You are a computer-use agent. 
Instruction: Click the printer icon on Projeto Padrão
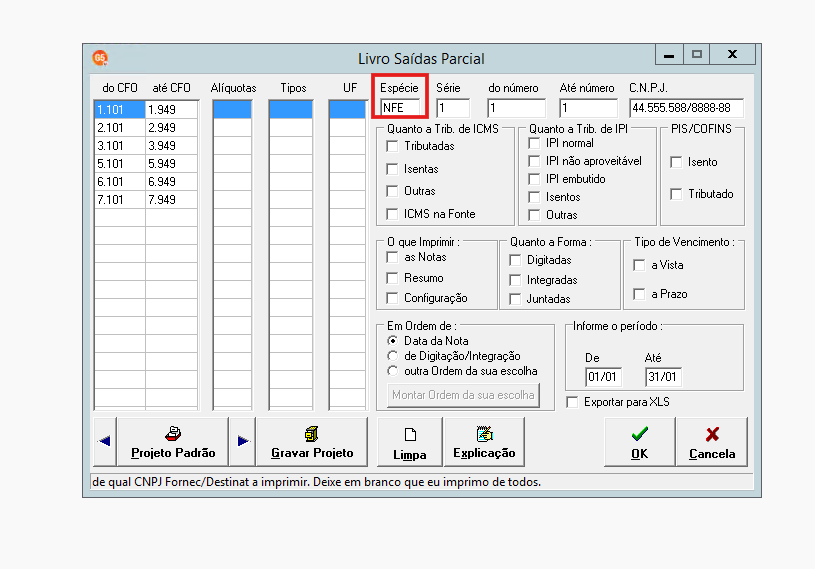coord(173,433)
